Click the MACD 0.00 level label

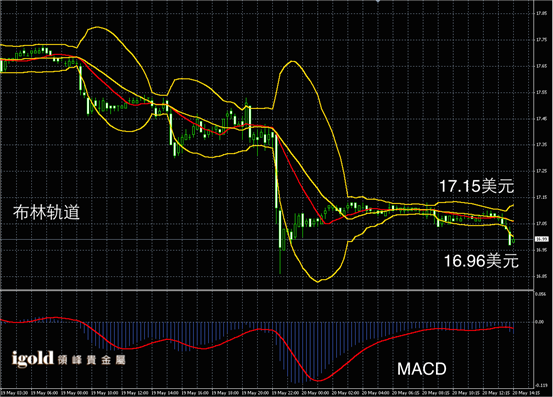click(x=540, y=322)
